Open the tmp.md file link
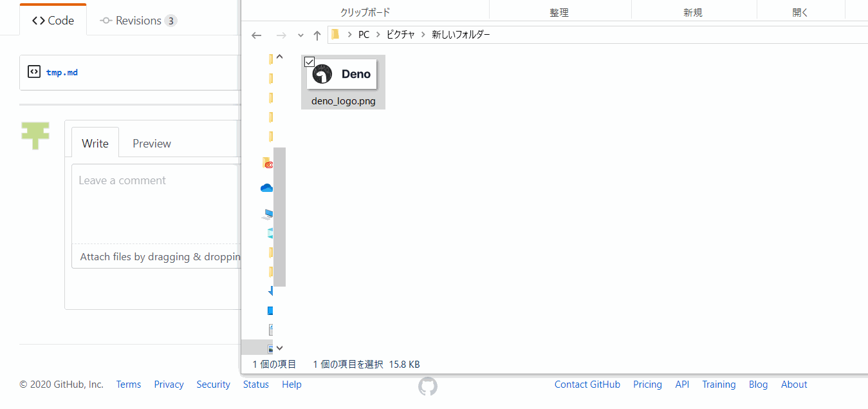This screenshot has height=409, width=868. pyautogui.click(x=62, y=72)
